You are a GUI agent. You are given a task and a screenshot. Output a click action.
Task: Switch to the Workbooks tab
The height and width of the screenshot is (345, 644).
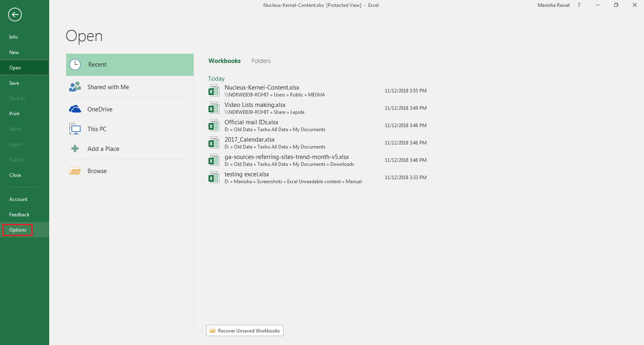(225, 61)
